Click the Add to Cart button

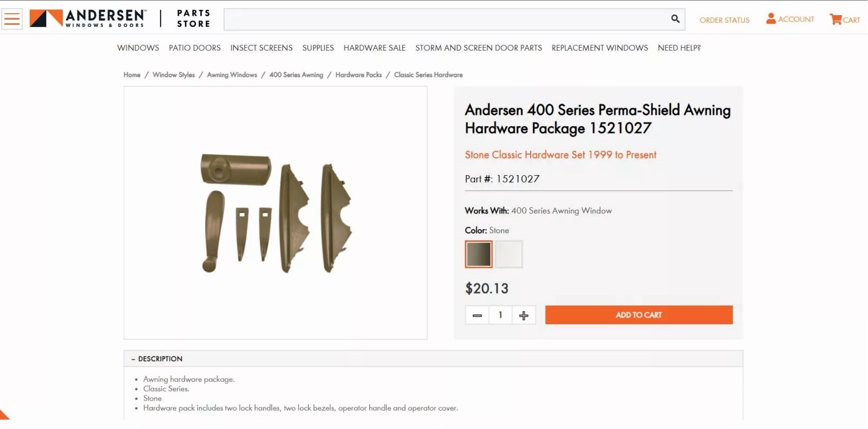click(638, 315)
